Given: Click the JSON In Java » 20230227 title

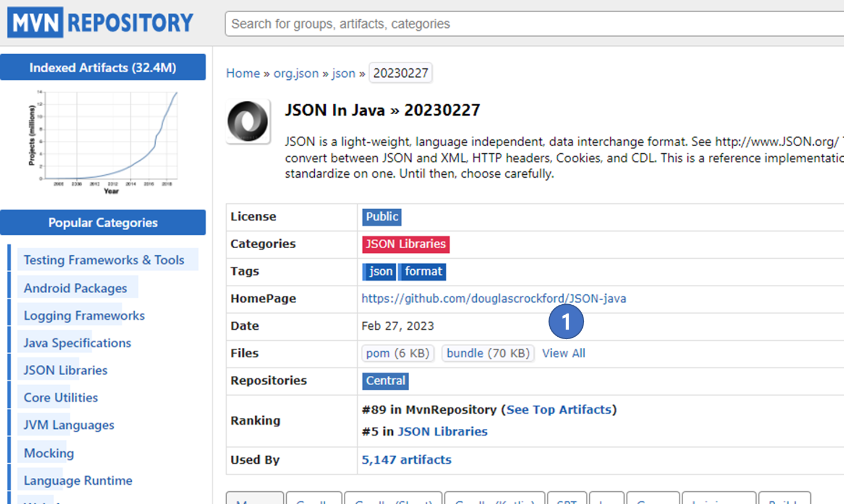Looking at the screenshot, I should pos(382,110).
